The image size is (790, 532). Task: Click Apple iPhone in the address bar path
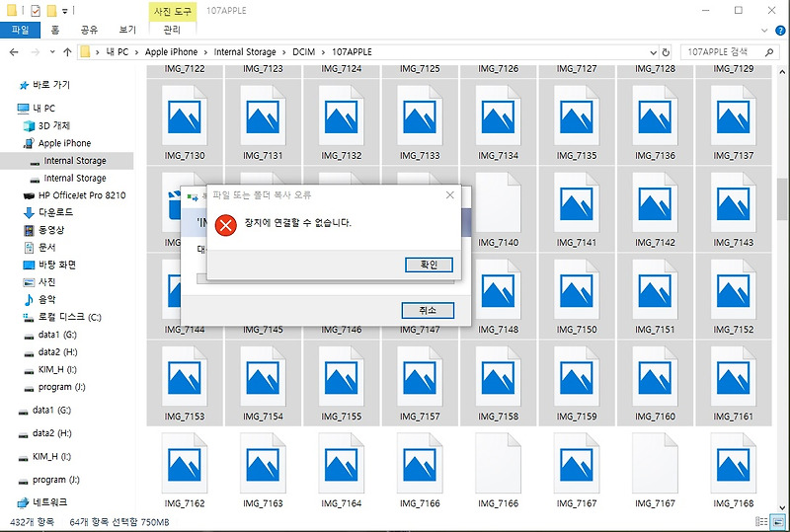tap(171, 52)
